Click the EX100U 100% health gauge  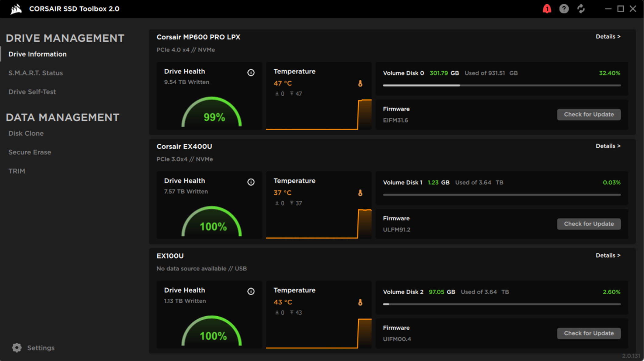pos(212,331)
